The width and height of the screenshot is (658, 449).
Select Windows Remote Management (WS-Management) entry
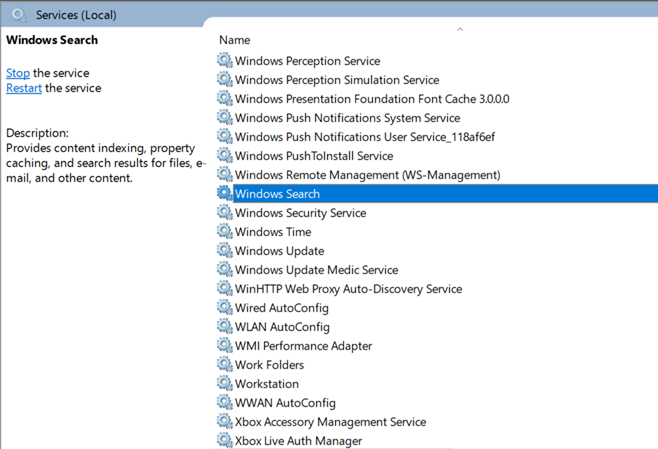click(367, 175)
